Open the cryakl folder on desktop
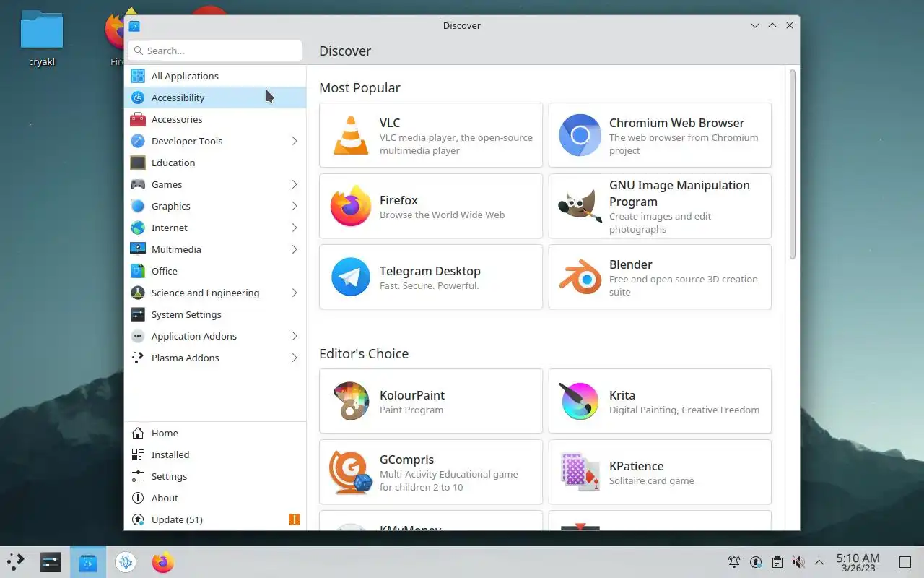This screenshot has height=578, width=924. click(42, 39)
